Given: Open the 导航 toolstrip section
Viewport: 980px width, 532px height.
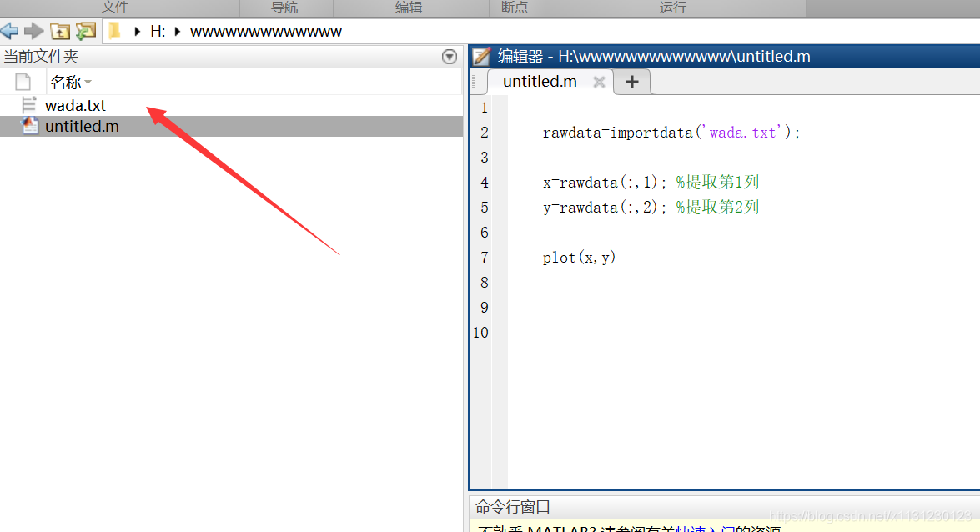Looking at the screenshot, I should (x=284, y=8).
